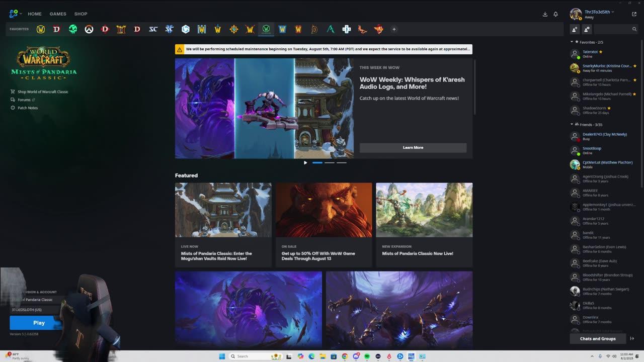Select friend Applemonkey1

[604, 207]
